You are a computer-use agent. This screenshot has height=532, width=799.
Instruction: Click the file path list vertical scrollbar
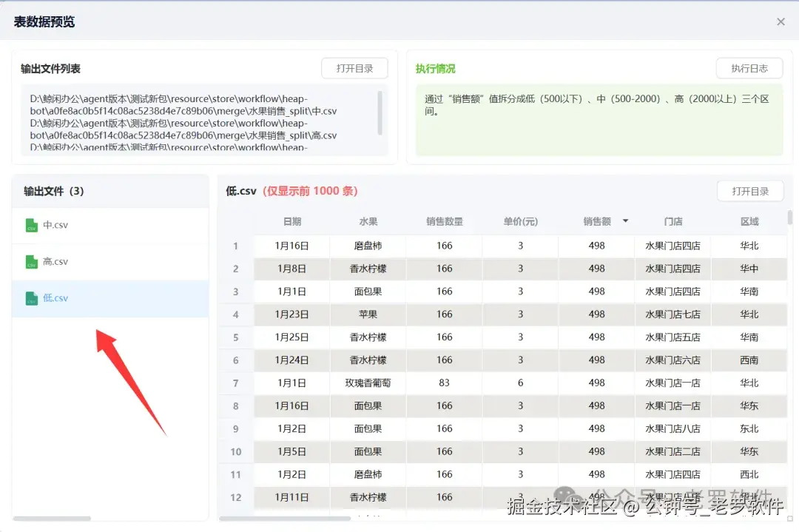(x=380, y=113)
